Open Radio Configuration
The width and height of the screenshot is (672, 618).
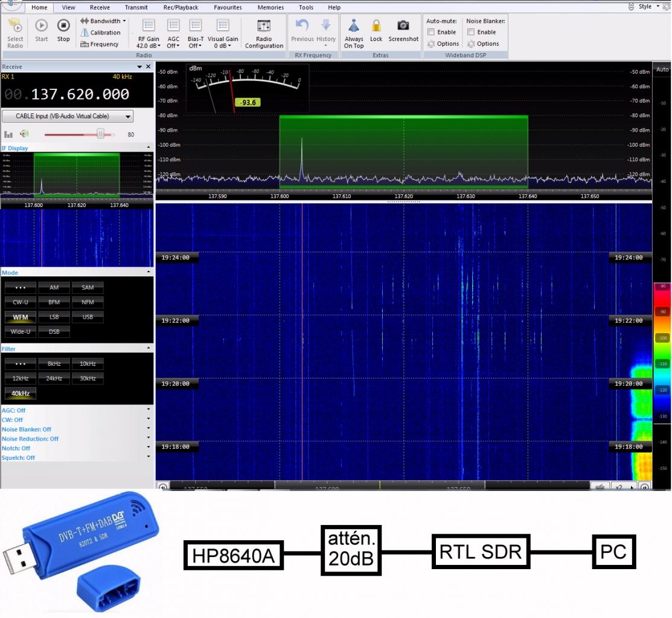click(x=264, y=33)
